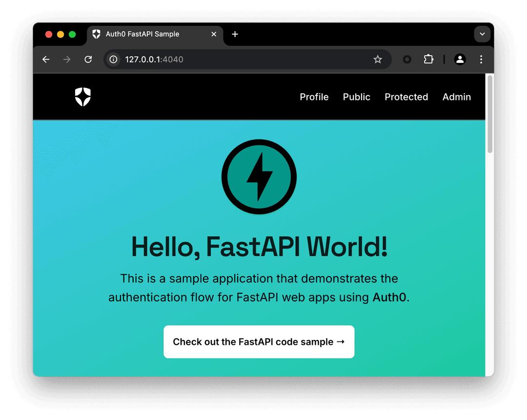Reload the page with the refresh icon
This screenshot has height=420, width=527.
[88, 59]
